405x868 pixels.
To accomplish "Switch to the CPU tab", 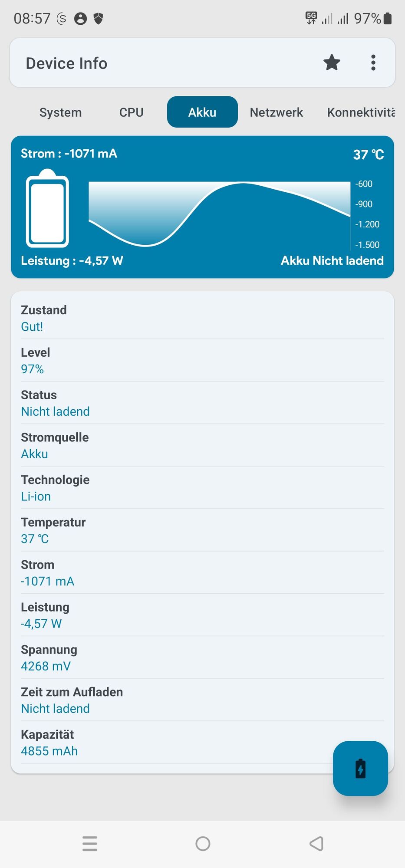I will tap(132, 112).
